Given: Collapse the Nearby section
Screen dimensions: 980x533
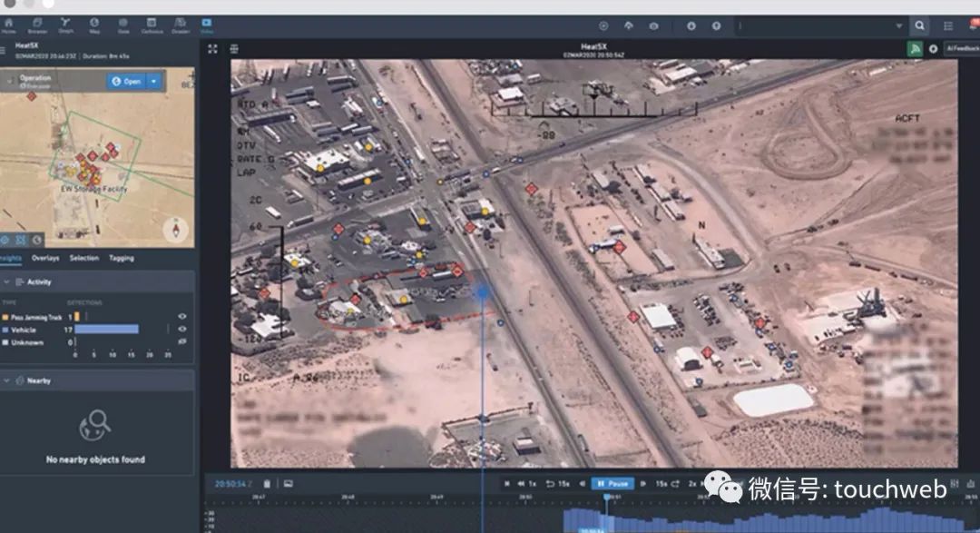Looking at the screenshot, I should click(x=7, y=380).
